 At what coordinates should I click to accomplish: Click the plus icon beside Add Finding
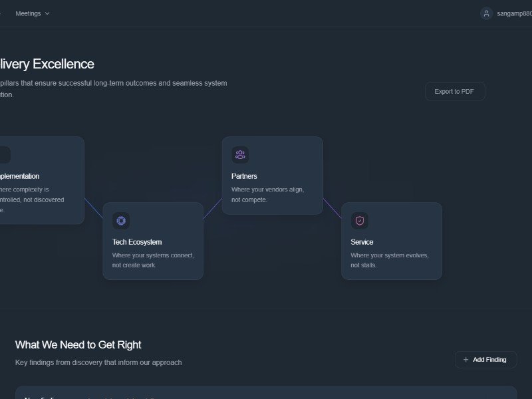coord(465,360)
